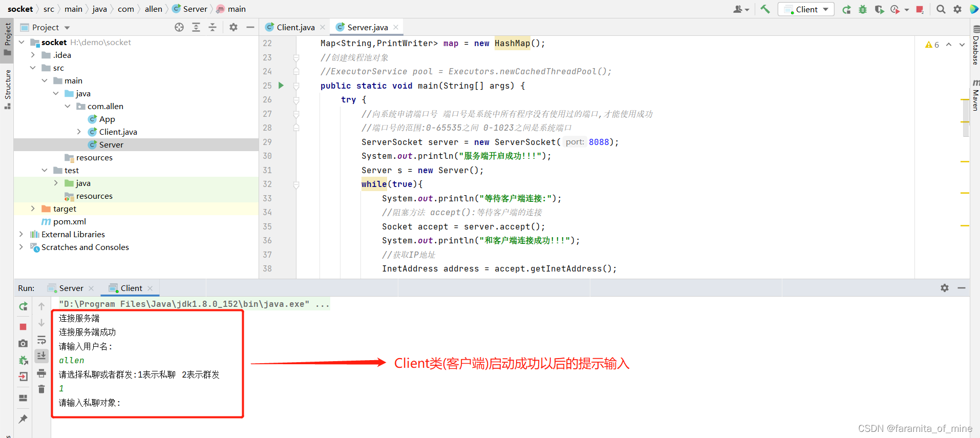The height and width of the screenshot is (438, 980).
Task: Hide the Project tool window
Action: click(x=250, y=27)
